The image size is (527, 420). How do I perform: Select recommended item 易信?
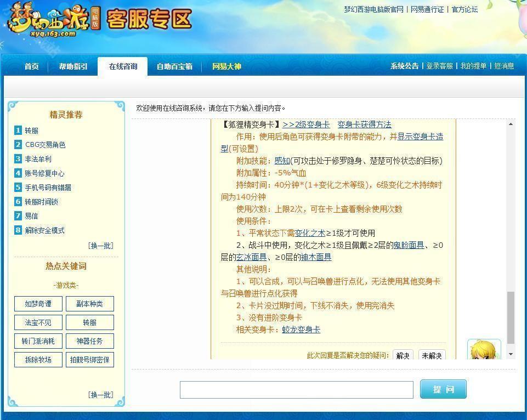tap(32, 215)
